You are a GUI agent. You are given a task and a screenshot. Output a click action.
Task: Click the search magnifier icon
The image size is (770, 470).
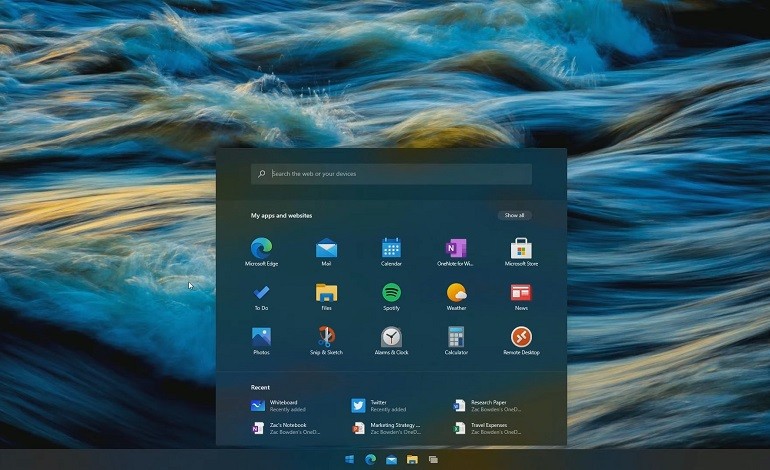click(x=262, y=173)
